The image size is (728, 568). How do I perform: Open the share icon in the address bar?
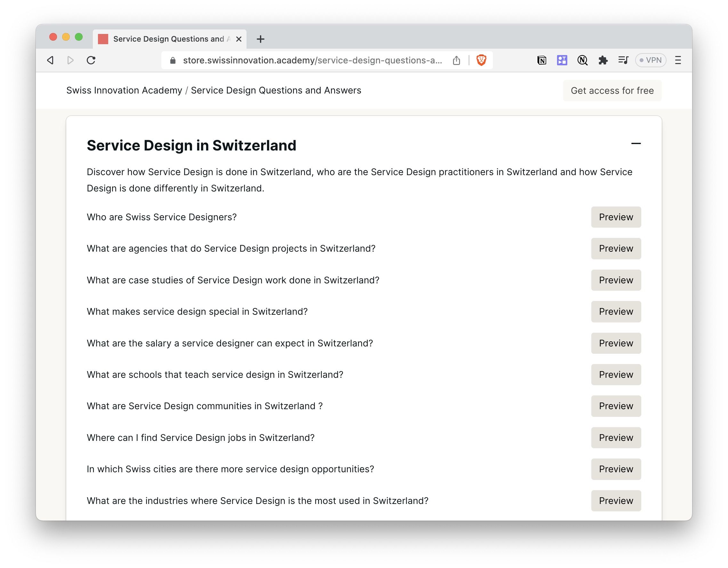[457, 60]
